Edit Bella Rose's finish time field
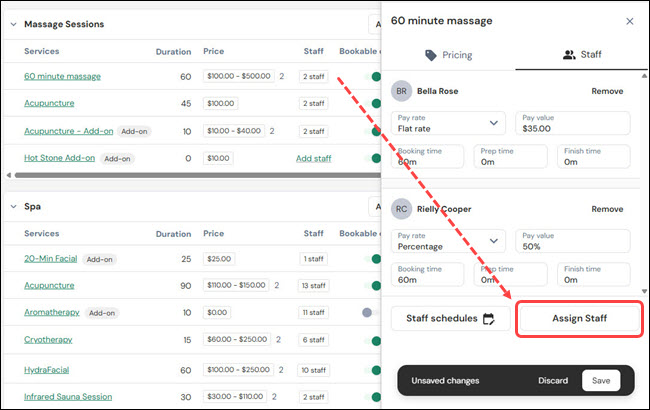650x410 pixels. (594, 156)
